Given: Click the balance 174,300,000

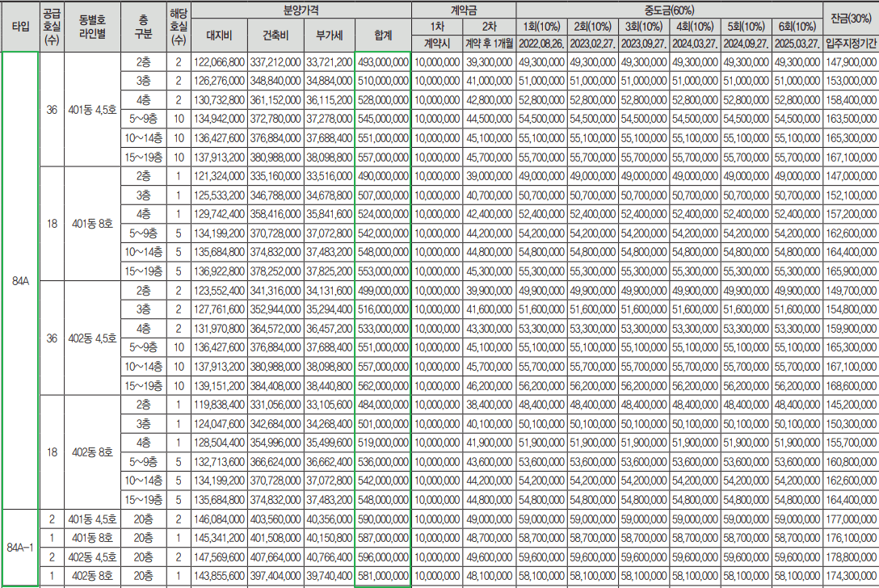Looking at the screenshot, I should pyautogui.click(x=851, y=576).
